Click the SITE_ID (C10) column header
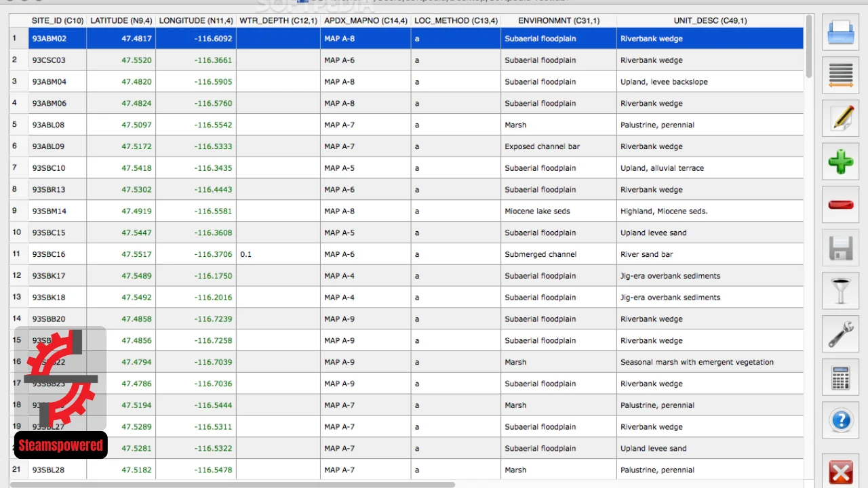868x488 pixels. (x=58, y=21)
